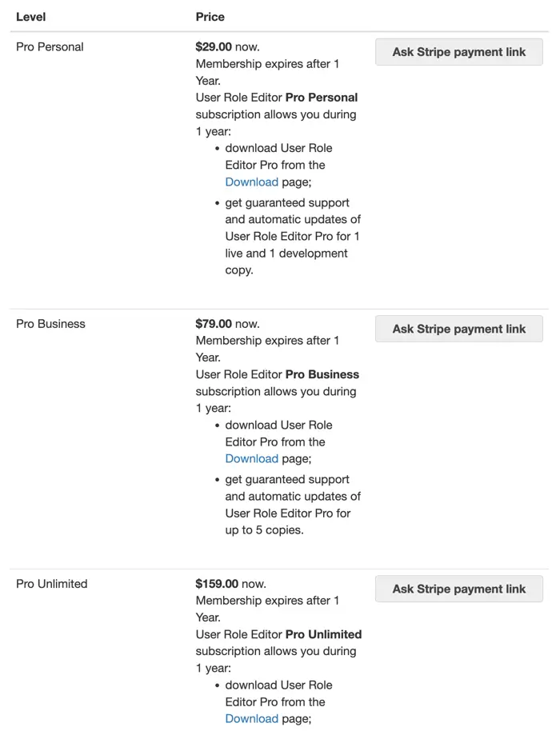The width and height of the screenshot is (560, 731).
Task: Click the Ask Stripe payment link button for Pro Unlimited
Action: point(458,589)
